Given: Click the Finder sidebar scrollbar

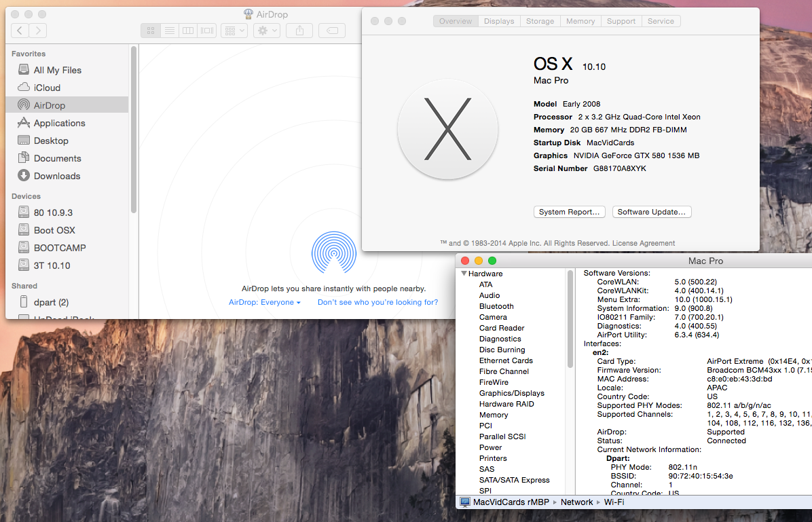Looking at the screenshot, I should tap(134, 130).
